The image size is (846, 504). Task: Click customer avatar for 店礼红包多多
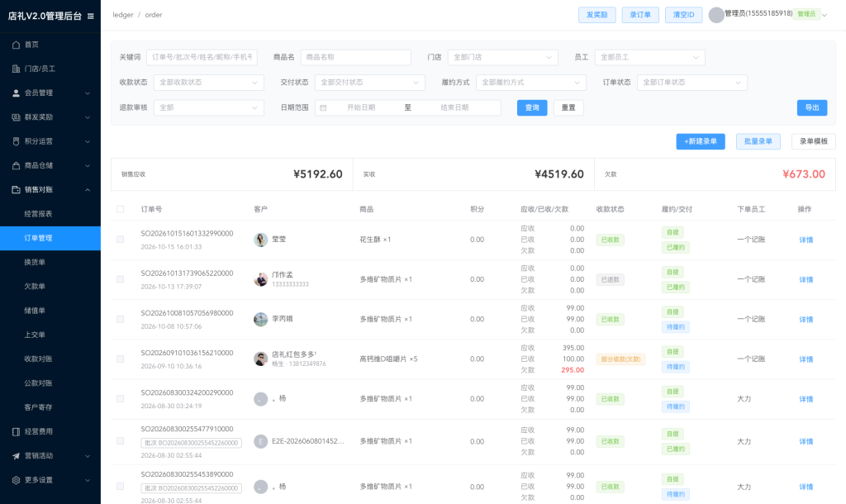(x=260, y=359)
